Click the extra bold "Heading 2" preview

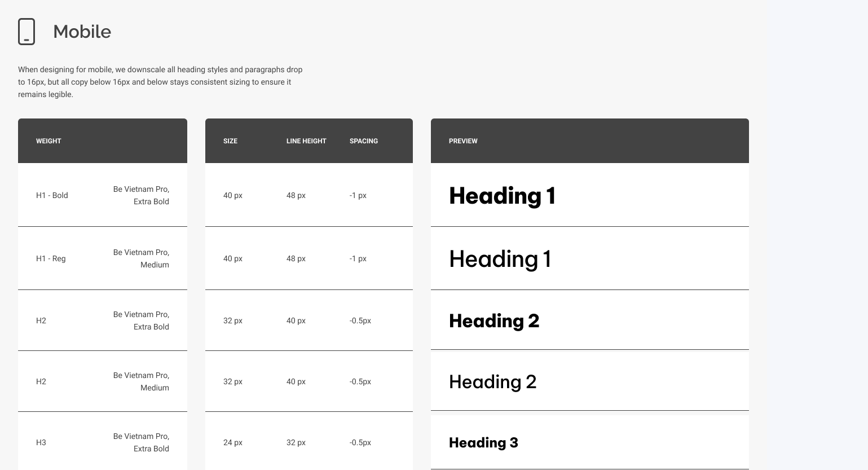click(494, 321)
